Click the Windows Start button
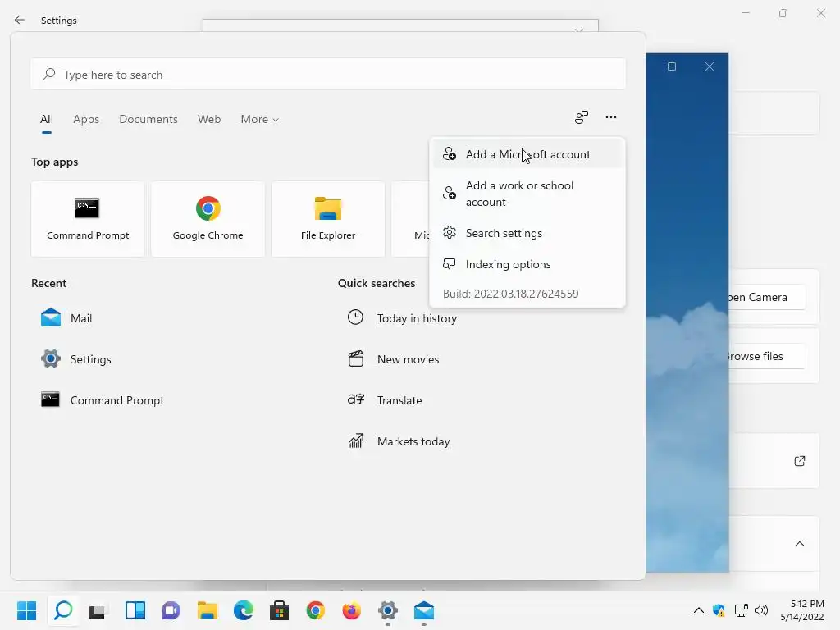The height and width of the screenshot is (630, 840). [26, 610]
